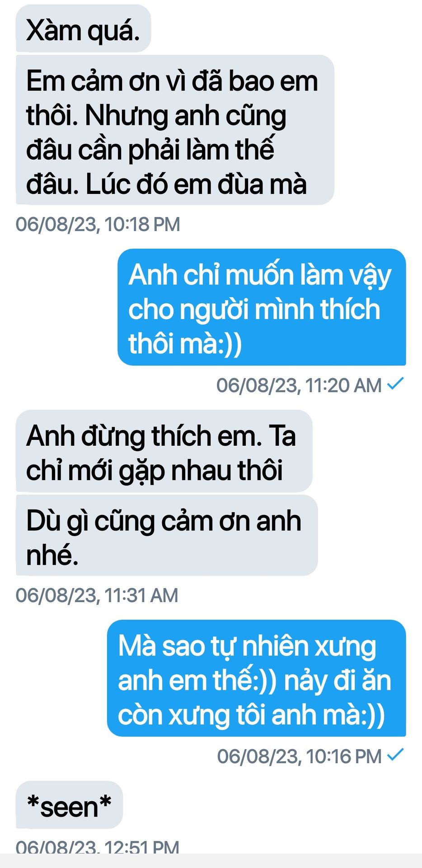Click the 06/08/23, 12:51 PM timestamp
The height and width of the screenshot is (868, 422).
pyautogui.click(x=98, y=846)
